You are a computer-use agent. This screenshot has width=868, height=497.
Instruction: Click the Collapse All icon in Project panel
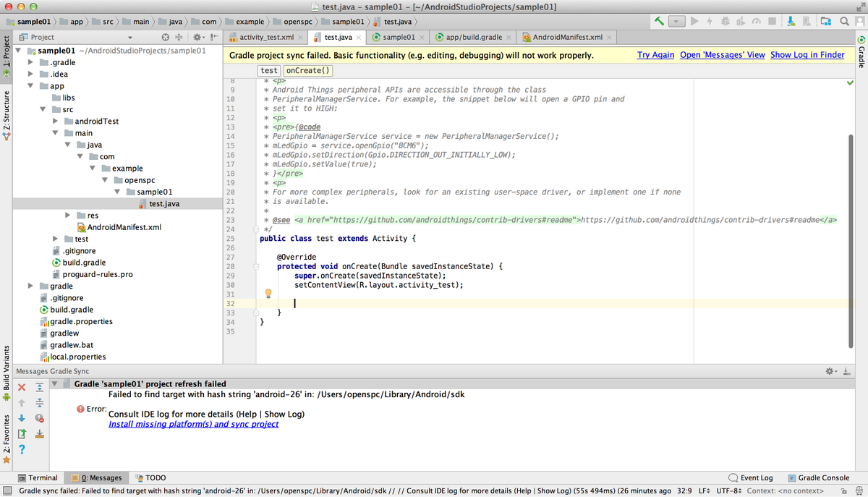(x=179, y=37)
